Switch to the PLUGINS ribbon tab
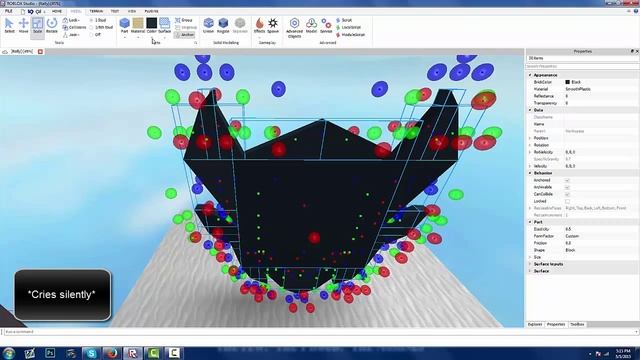The image size is (640, 360). click(151, 11)
